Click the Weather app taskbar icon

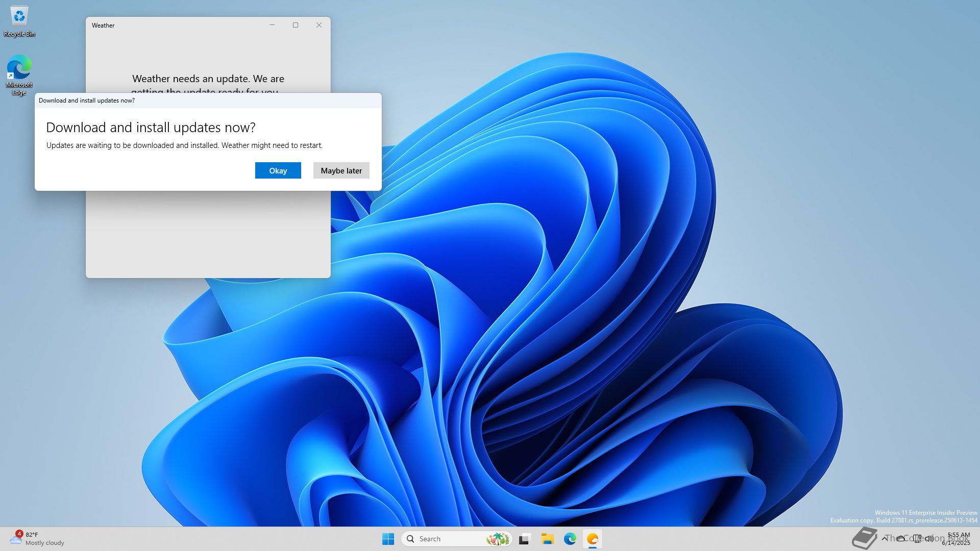pos(592,539)
